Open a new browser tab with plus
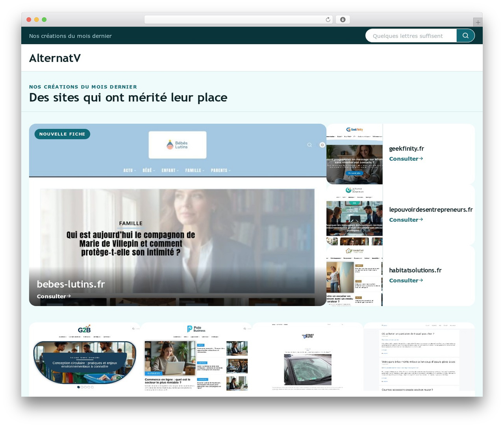The width and height of the screenshot is (504, 427). tap(478, 22)
